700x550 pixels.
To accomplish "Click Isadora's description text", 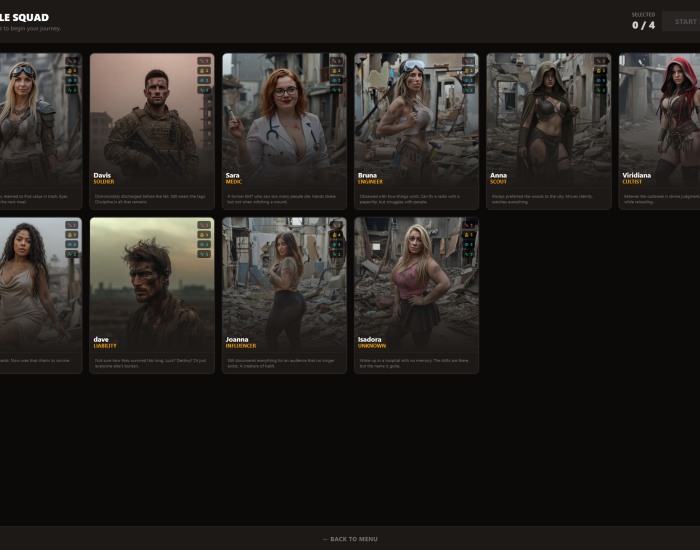I will pos(414,363).
